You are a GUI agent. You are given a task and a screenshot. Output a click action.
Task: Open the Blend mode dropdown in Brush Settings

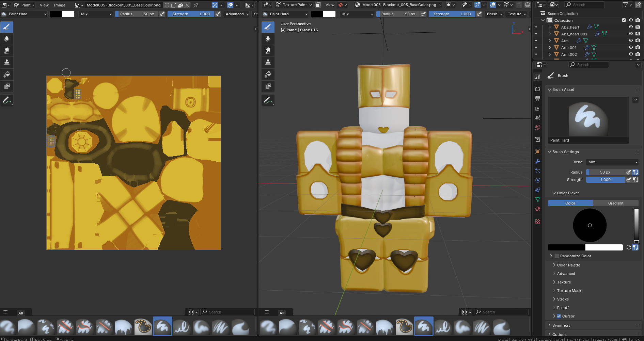coord(612,162)
